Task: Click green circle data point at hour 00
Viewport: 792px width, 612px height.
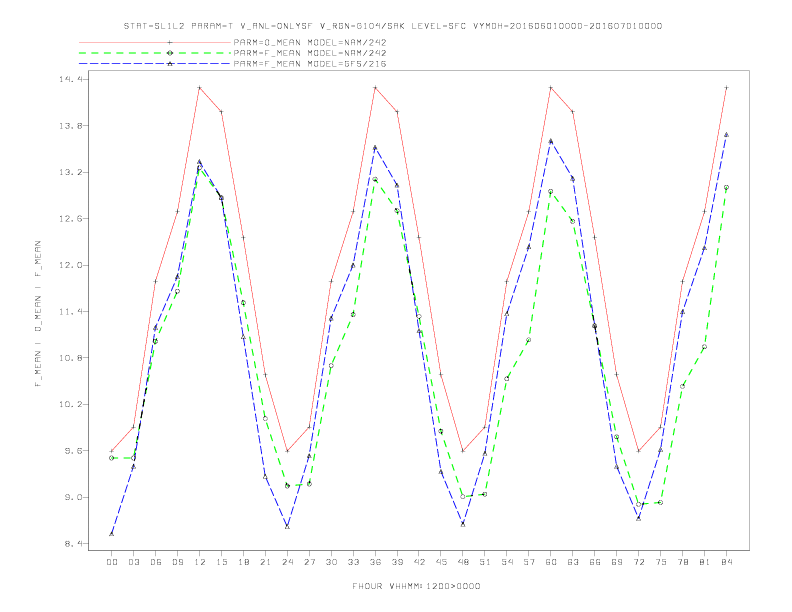Action: click(112, 458)
